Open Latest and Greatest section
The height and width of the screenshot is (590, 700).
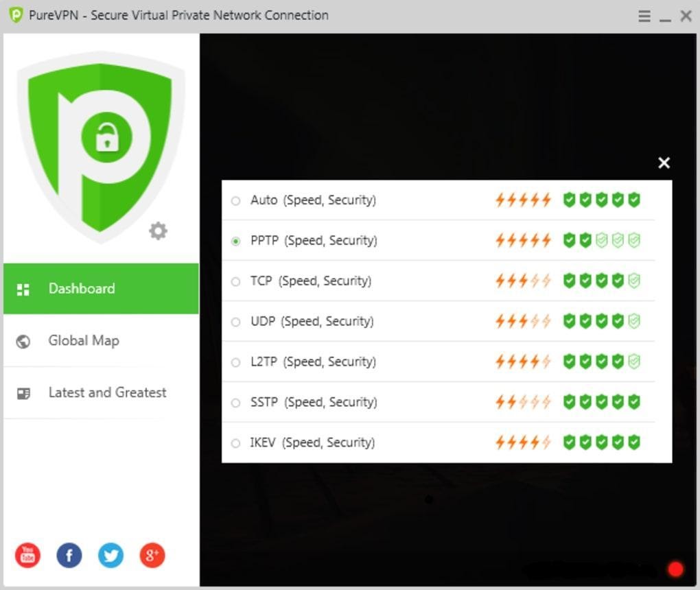(107, 392)
